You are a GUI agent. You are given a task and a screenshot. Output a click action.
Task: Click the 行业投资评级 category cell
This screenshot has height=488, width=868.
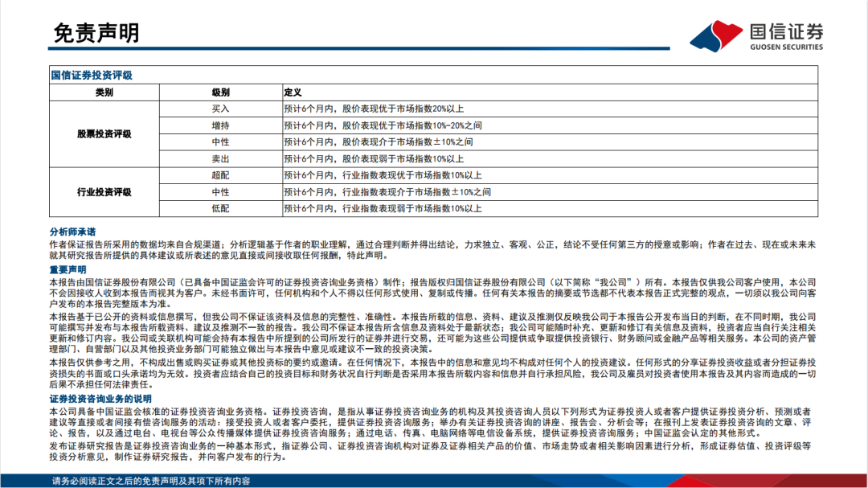pyautogui.click(x=104, y=192)
